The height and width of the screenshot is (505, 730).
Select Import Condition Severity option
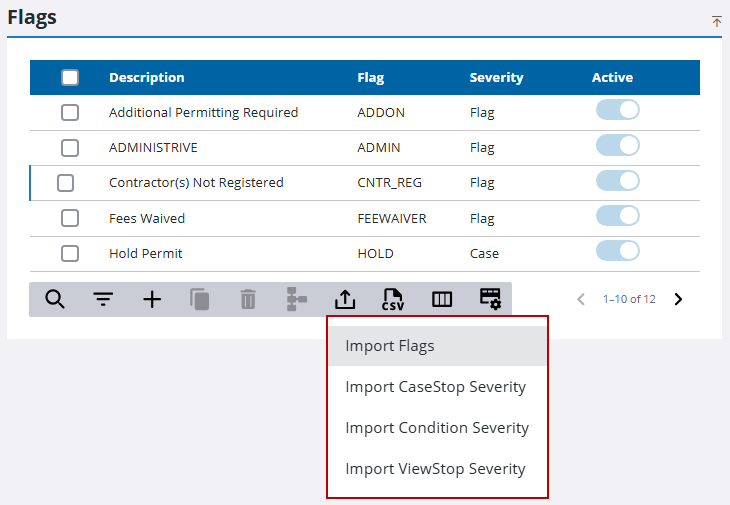437,428
